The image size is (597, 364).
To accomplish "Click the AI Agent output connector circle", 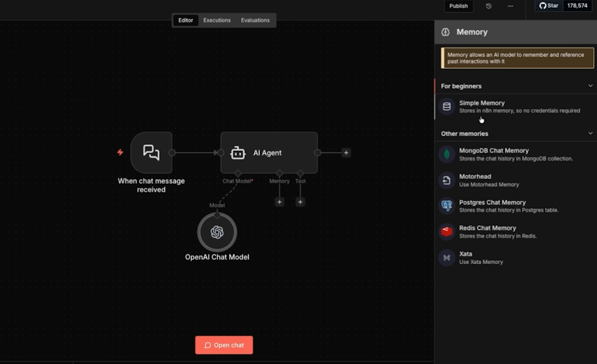I will coord(317,153).
